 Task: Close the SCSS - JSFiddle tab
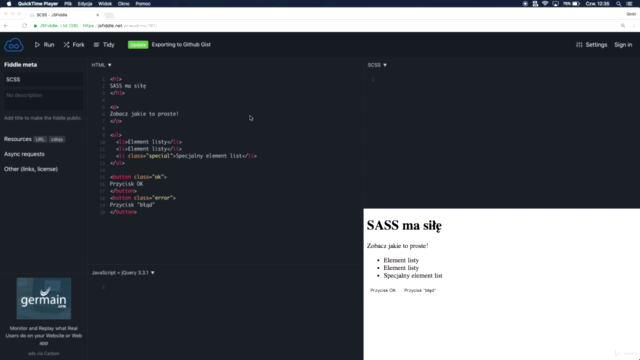(x=98, y=15)
